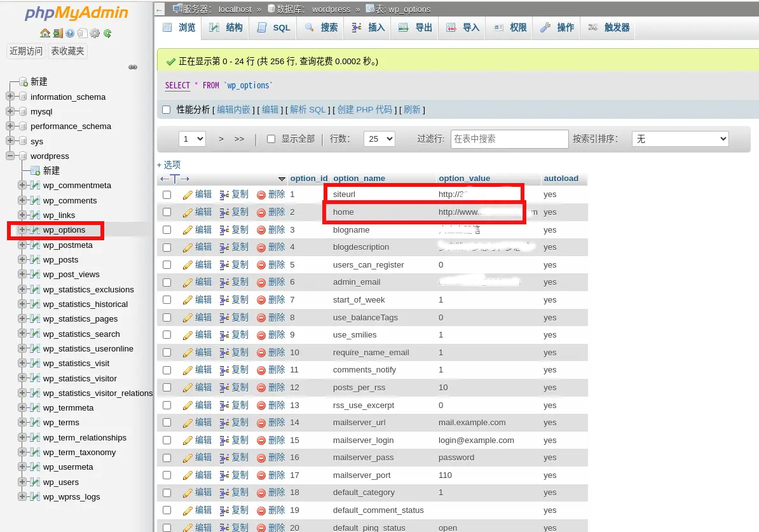Click wp_users table icon in tree

(x=35, y=482)
